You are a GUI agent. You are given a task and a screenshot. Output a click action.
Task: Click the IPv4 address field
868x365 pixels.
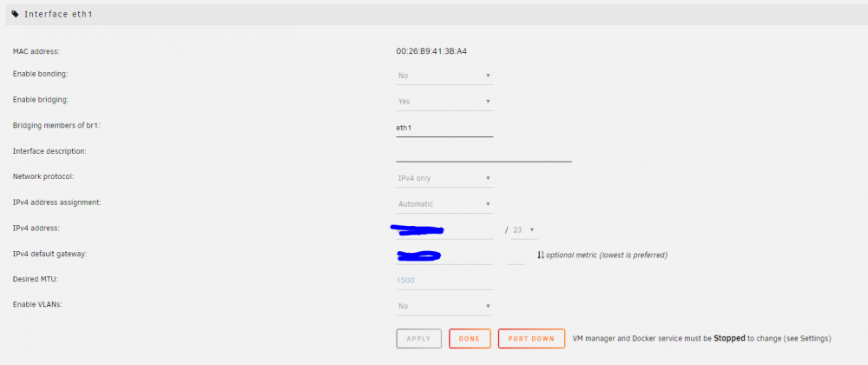[x=444, y=229]
